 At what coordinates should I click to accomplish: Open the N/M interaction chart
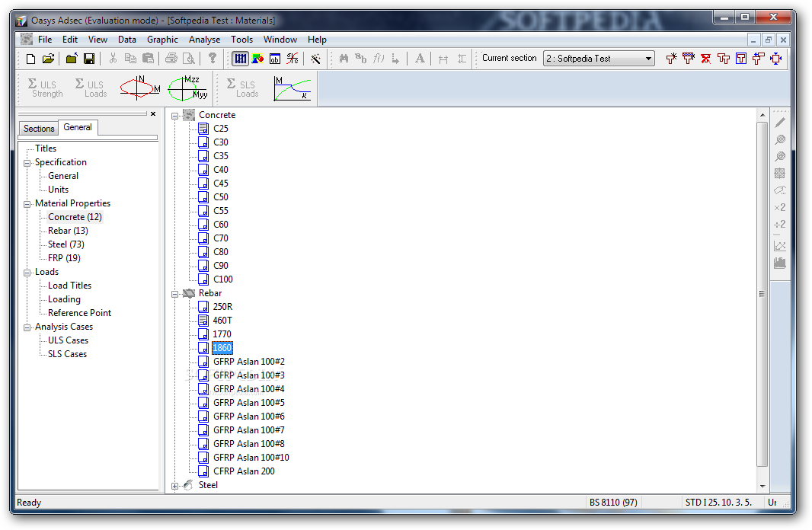click(140, 88)
